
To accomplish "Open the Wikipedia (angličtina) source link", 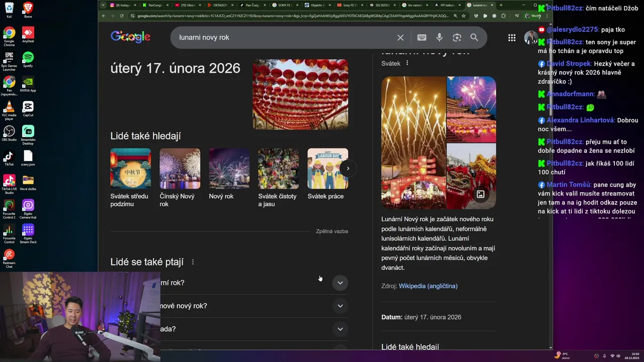I will point(428,286).
